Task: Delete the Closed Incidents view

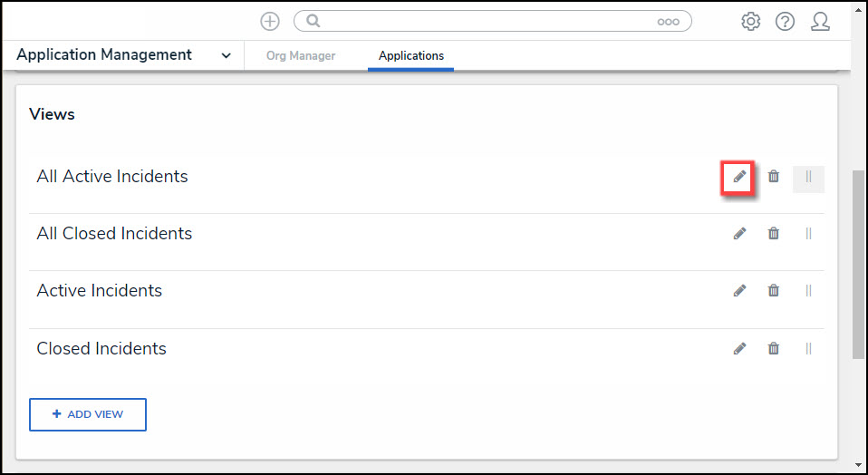Action: pyautogui.click(x=774, y=348)
